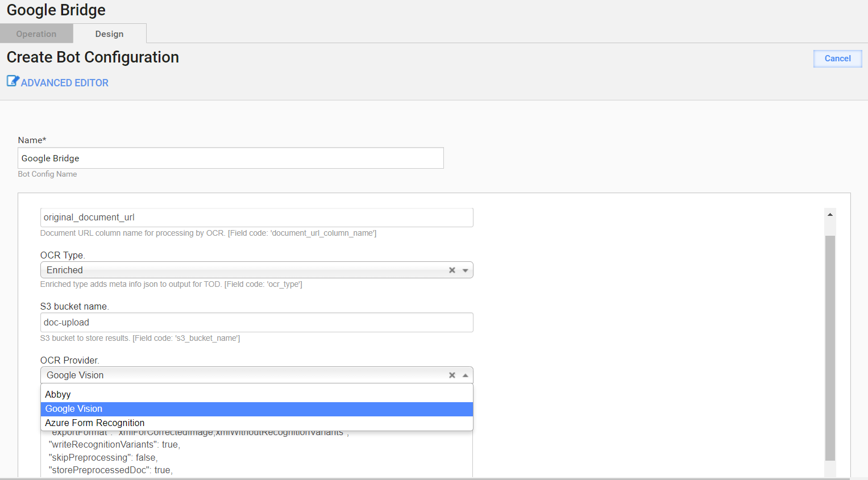Edit the S3 bucket name doc-upload field
The width and height of the screenshot is (868, 480).
[x=256, y=323]
